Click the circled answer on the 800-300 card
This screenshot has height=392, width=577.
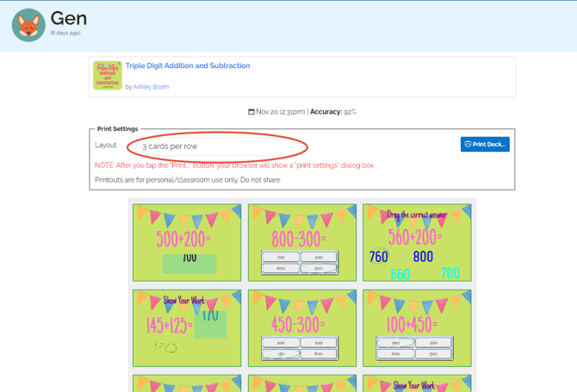[319, 268]
